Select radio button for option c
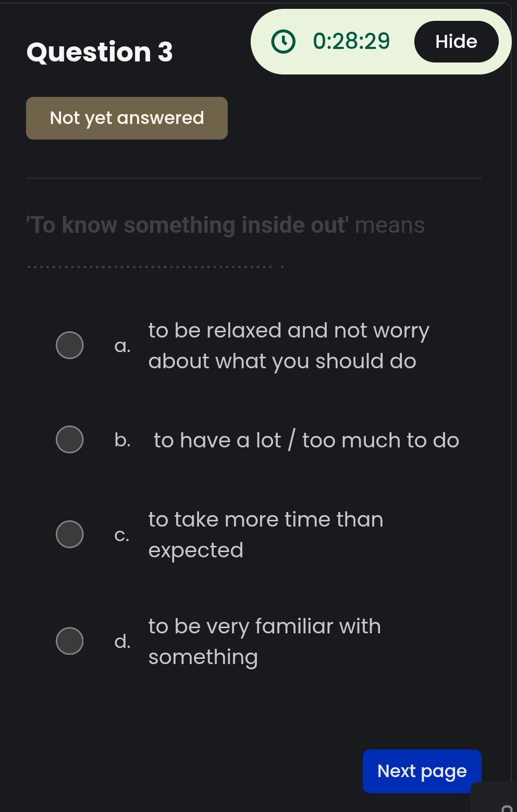Screen dimensions: 517x812 [x=69, y=534]
